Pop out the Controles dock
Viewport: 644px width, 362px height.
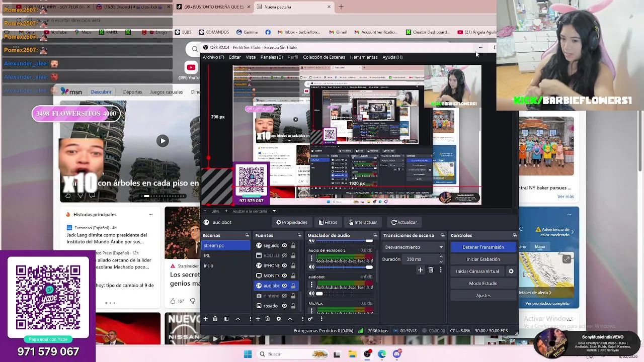click(514, 235)
